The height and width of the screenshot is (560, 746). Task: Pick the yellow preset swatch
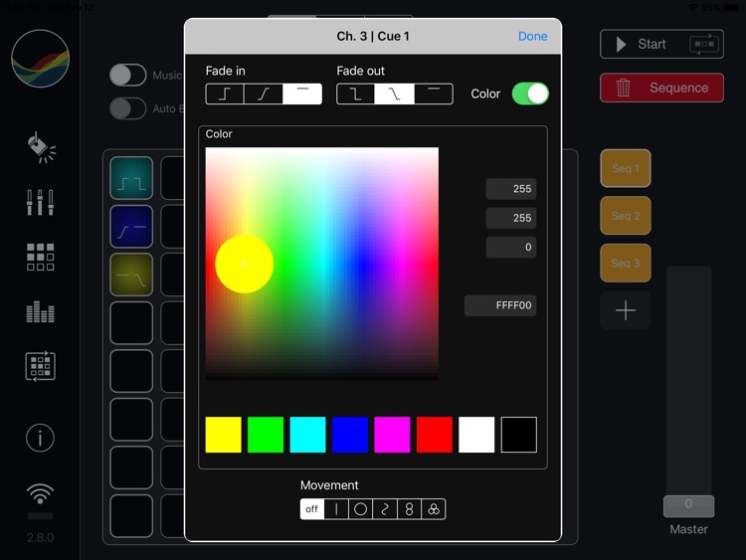(223, 435)
